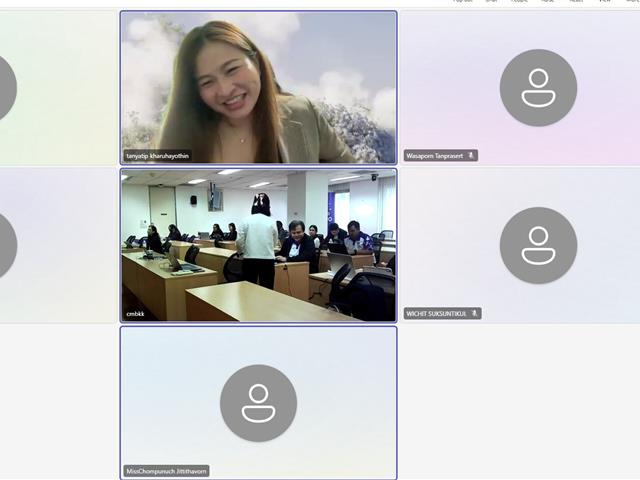Click MissChompunuch Jittithavorn's avatar icon
The image size is (640, 480).
click(258, 403)
